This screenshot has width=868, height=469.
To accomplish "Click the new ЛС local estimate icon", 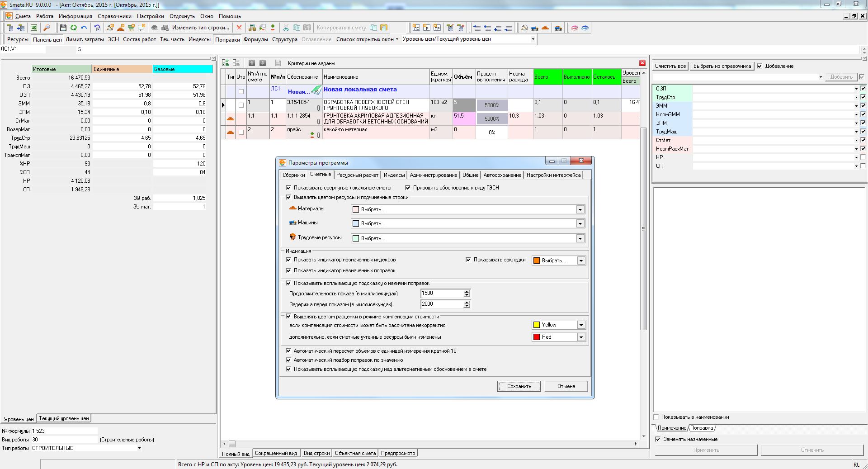I will 416,28.
